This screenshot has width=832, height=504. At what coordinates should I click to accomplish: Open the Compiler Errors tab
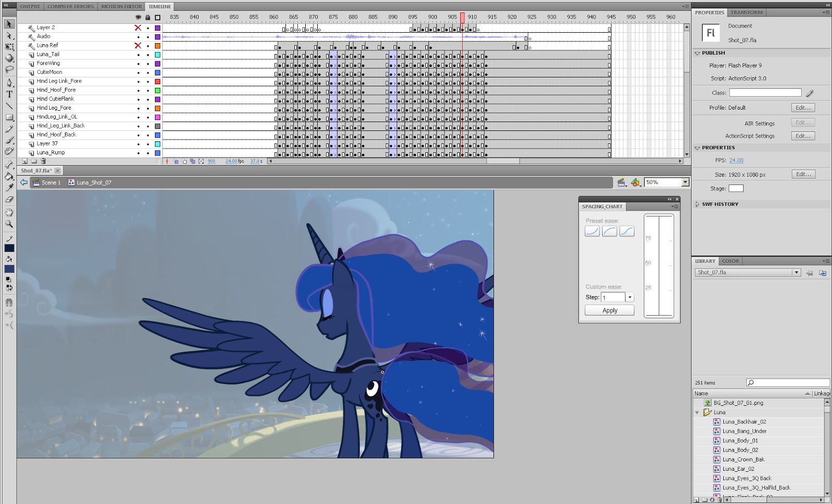(x=71, y=7)
